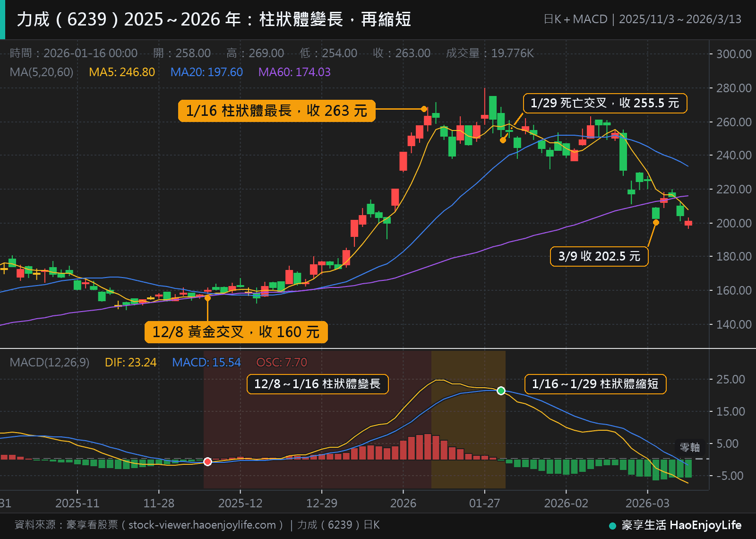Click the MA60: 174.03 legend value
Viewport: 756px width, 539px height.
pos(294,72)
